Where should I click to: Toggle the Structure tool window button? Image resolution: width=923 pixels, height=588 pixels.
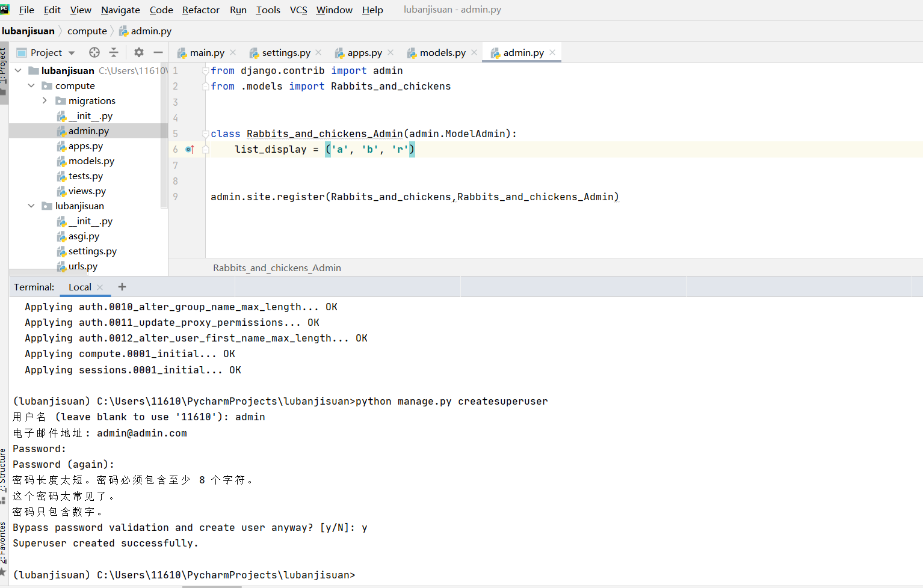[x=4, y=475]
